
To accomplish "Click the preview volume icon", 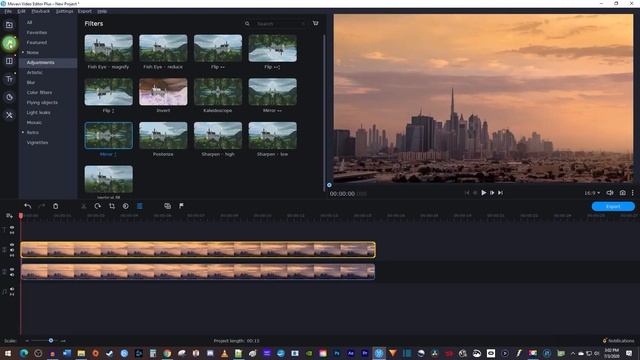I will [610, 193].
